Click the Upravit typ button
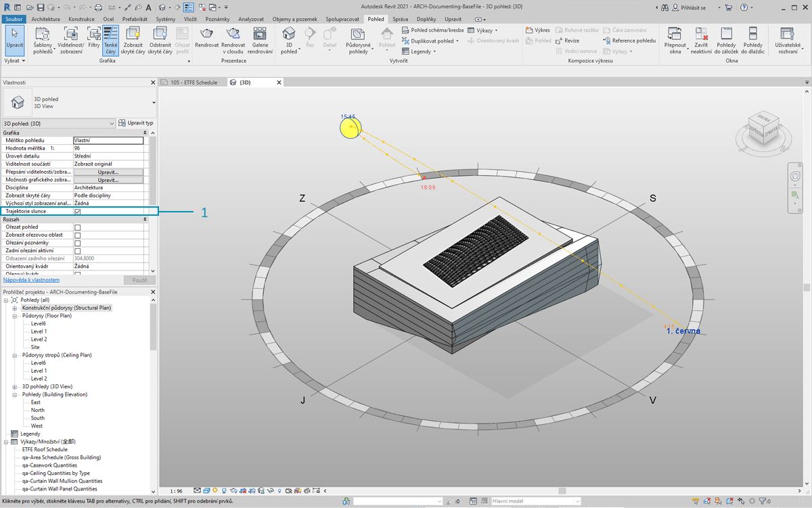 [136, 123]
